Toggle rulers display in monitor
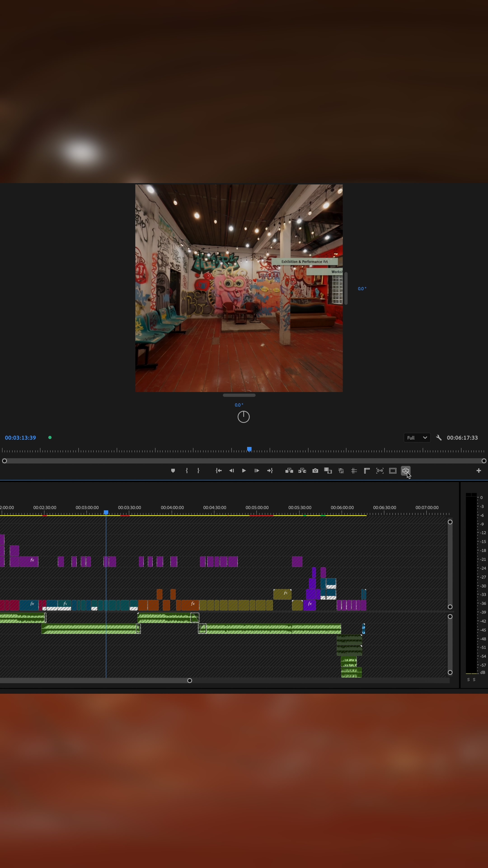Image resolution: width=488 pixels, height=868 pixels. (x=367, y=471)
